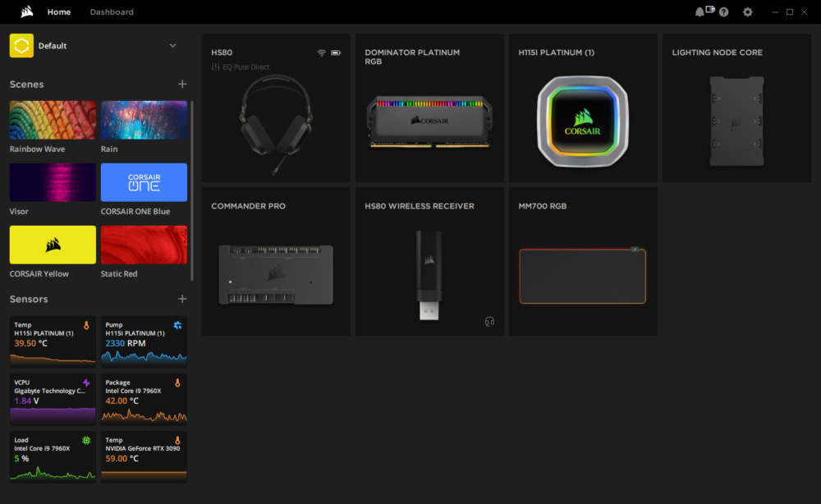This screenshot has height=504, width=821.
Task: Click the HS80 battery status icon
Action: coord(336,53)
